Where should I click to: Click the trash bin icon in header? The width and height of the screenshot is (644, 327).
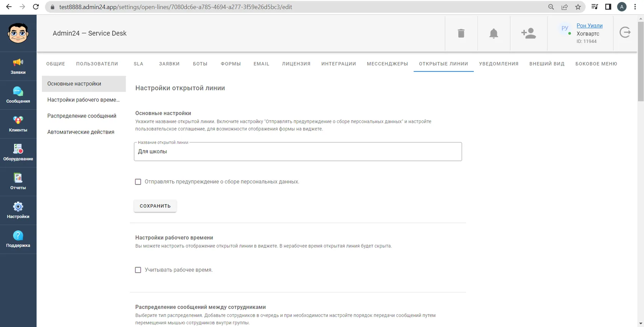pos(461,33)
